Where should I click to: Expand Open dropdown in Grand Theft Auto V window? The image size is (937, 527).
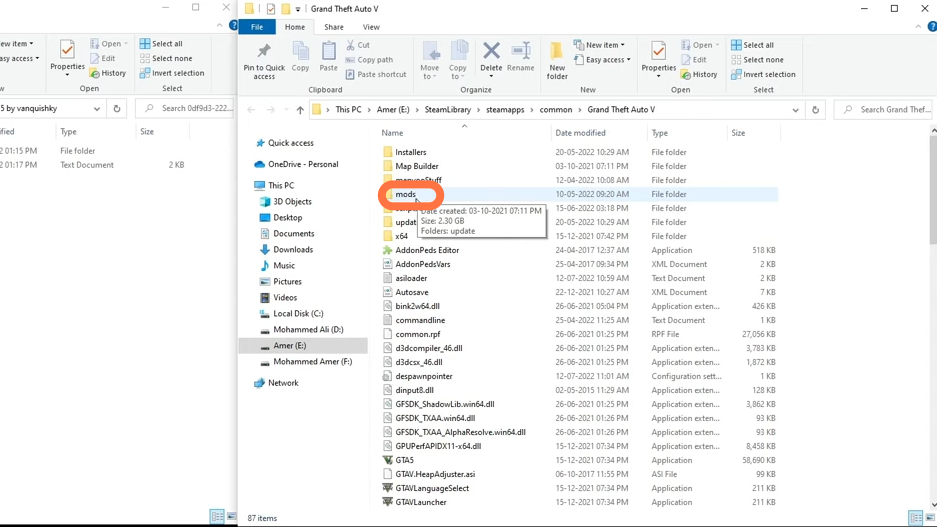point(717,45)
